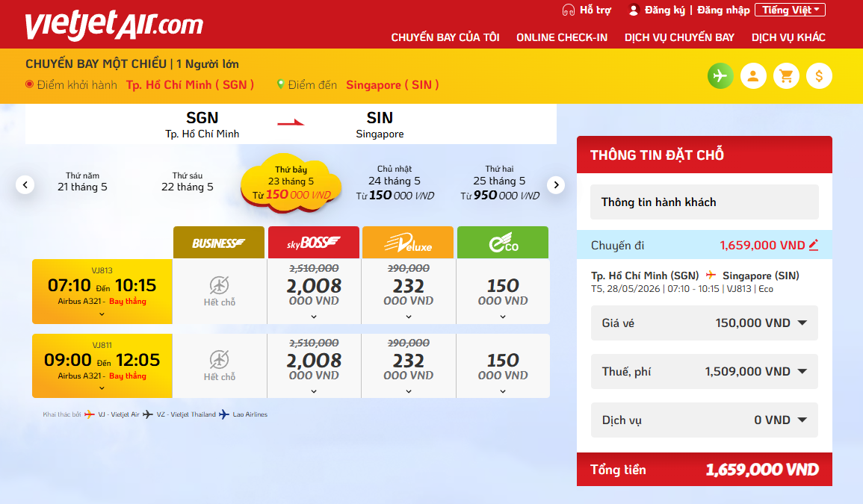The width and height of the screenshot is (863, 504).
Task: Click the plane icon between SGN and SIN in summary
Action: [x=711, y=275]
